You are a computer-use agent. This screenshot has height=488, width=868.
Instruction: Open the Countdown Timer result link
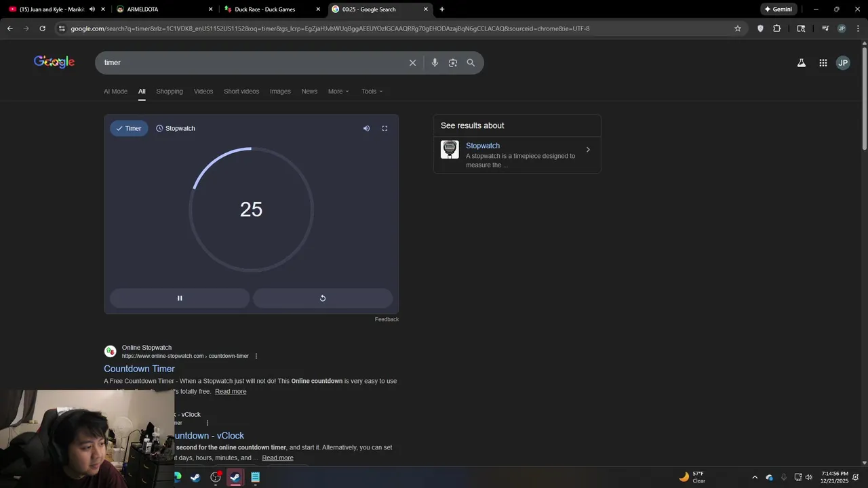(139, 369)
